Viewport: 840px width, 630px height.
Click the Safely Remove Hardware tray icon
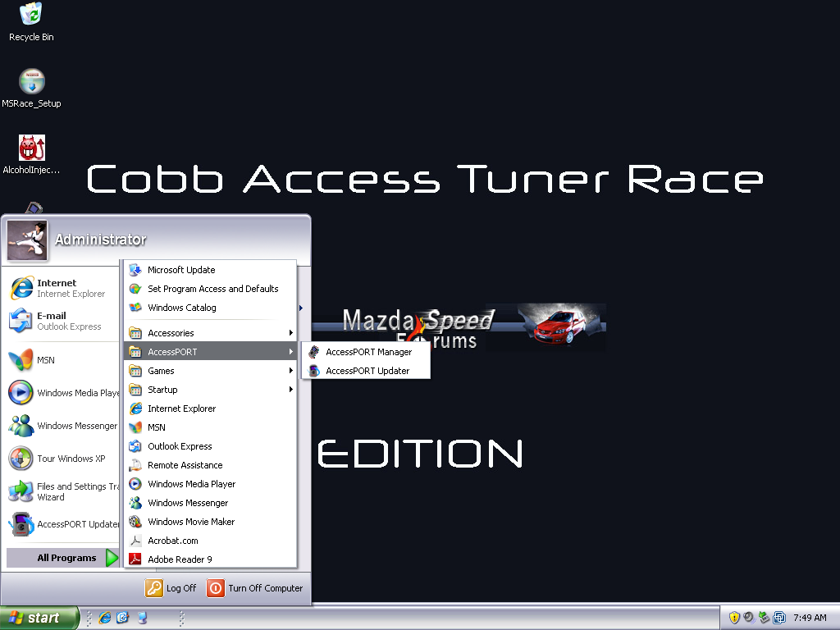(764, 618)
